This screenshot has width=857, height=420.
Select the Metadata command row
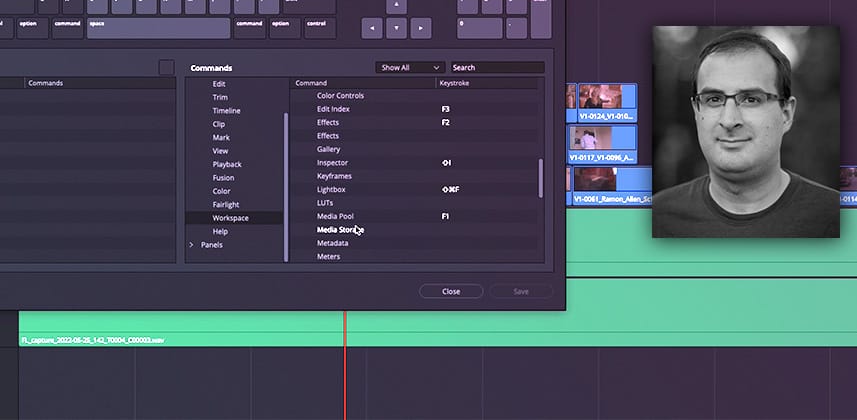[414, 243]
